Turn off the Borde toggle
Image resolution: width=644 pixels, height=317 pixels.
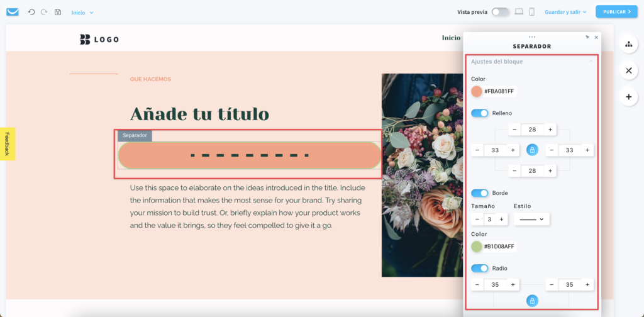tap(480, 192)
